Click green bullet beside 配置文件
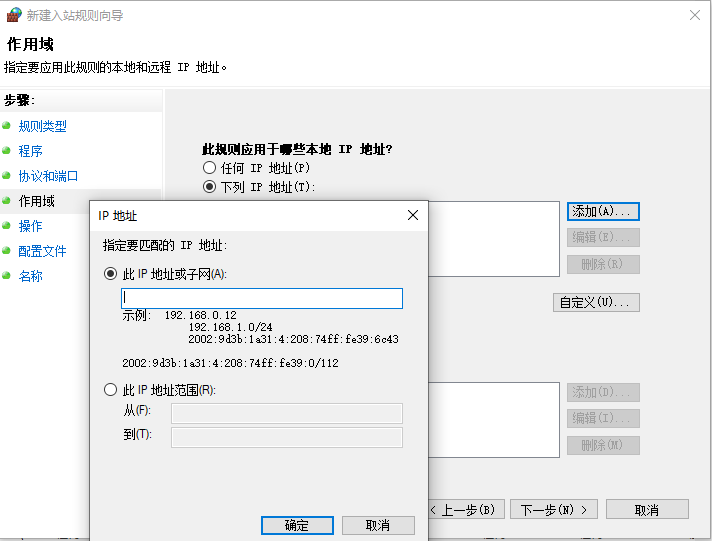The width and height of the screenshot is (712, 541). click(6, 250)
